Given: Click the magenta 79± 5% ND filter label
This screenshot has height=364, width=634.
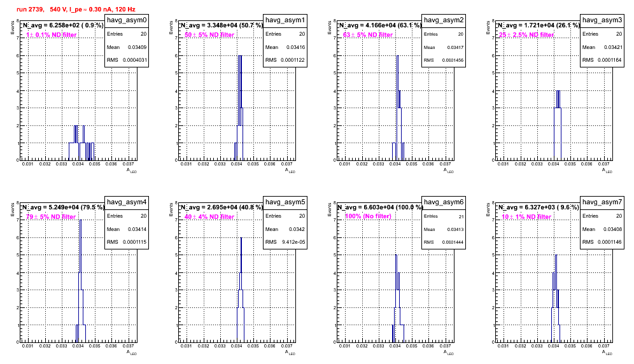Looking at the screenshot, I should pos(51,217).
